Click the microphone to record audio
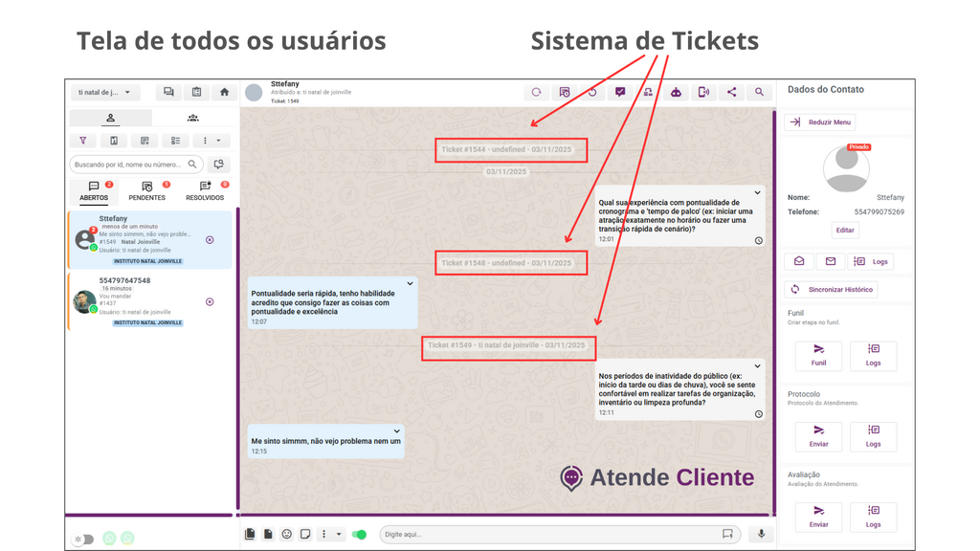The width and height of the screenshot is (980, 551). [762, 534]
